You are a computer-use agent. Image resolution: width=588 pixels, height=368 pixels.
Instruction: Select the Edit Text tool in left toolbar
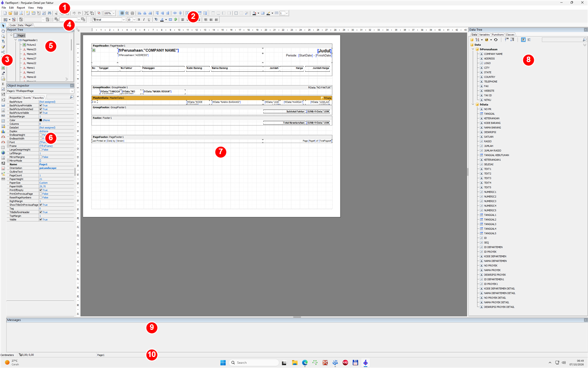(x=3, y=41)
